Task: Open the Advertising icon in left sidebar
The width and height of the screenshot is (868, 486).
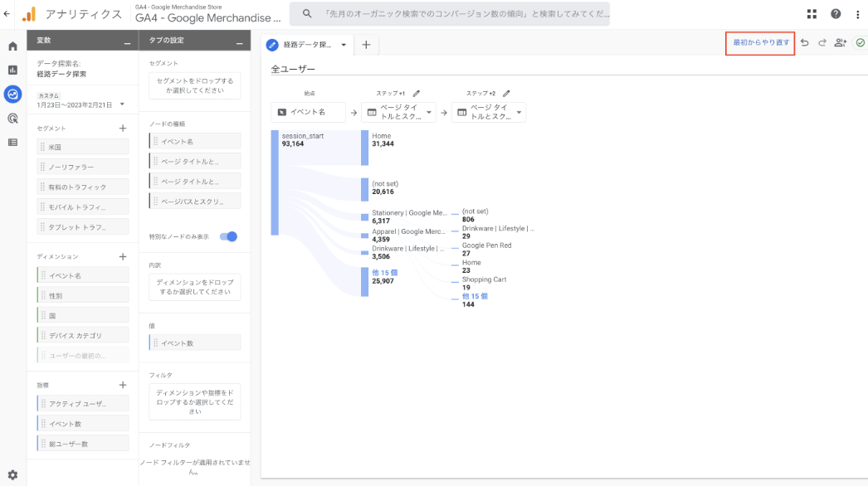Action: pyautogui.click(x=12, y=119)
